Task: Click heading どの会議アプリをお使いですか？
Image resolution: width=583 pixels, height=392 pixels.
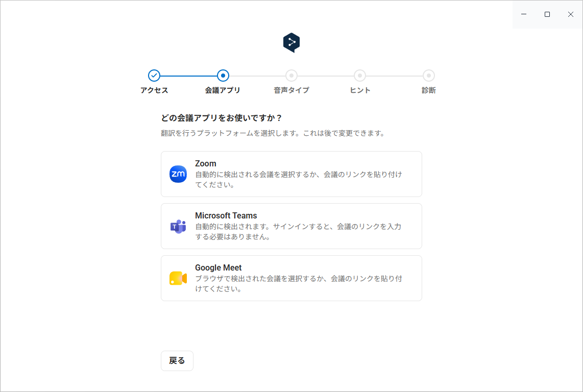Action: click(x=222, y=118)
